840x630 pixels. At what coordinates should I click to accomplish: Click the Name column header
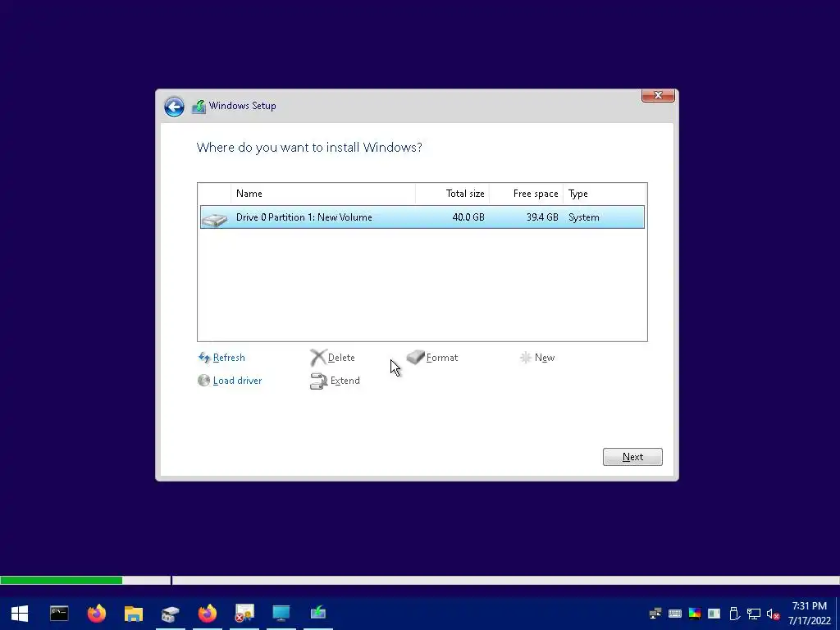tap(323, 194)
